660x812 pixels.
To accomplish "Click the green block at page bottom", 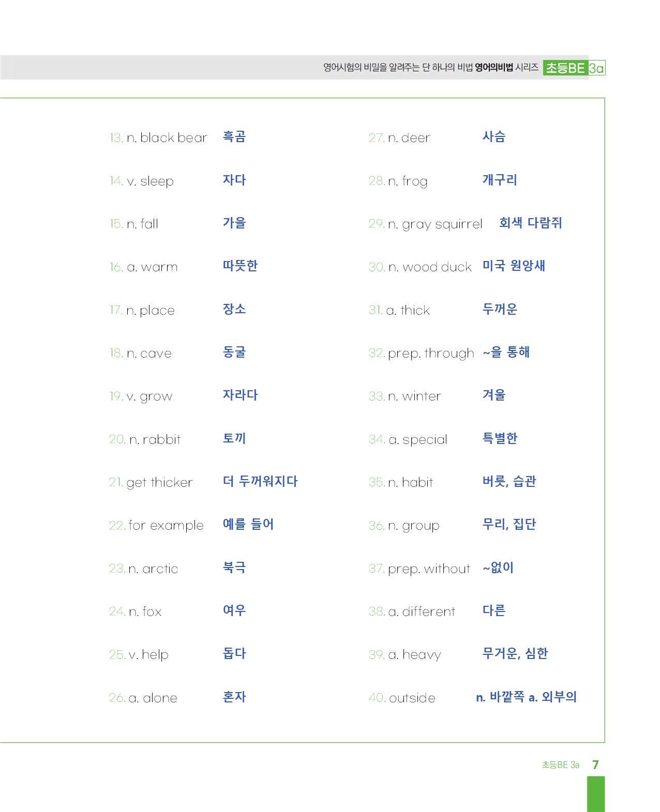I will click(x=595, y=794).
